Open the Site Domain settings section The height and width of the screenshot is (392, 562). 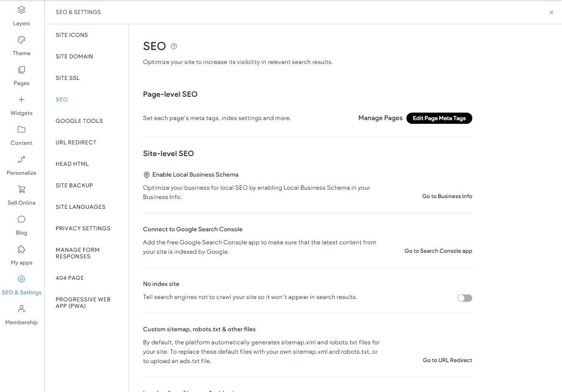pyautogui.click(x=74, y=56)
